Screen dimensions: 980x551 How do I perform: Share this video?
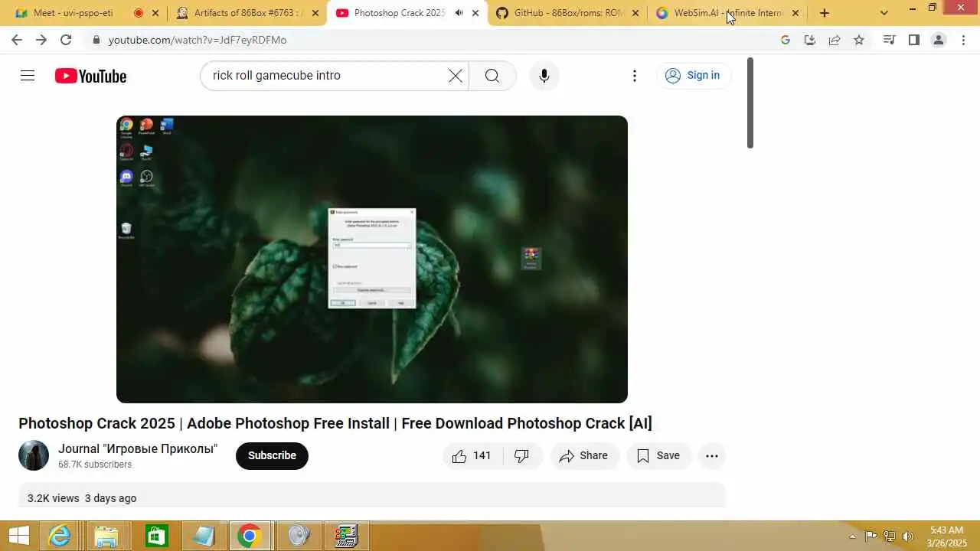click(x=583, y=456)
